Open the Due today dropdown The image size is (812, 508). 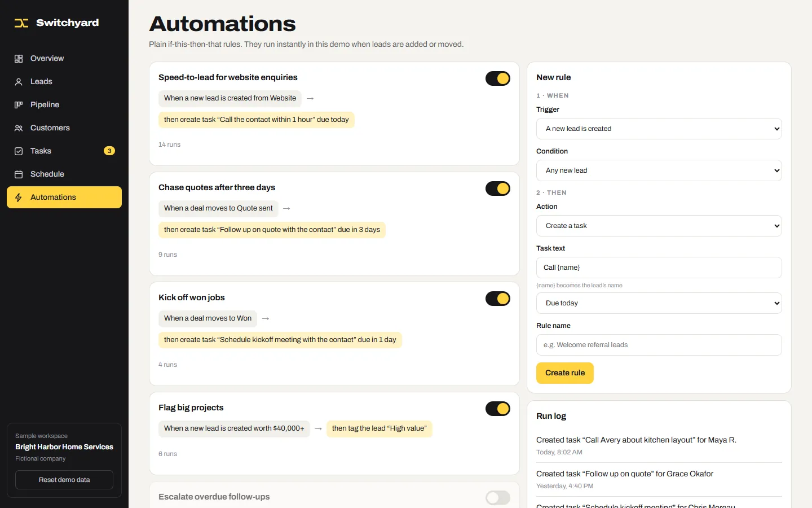pyautogui.click(x=659, y=303)
